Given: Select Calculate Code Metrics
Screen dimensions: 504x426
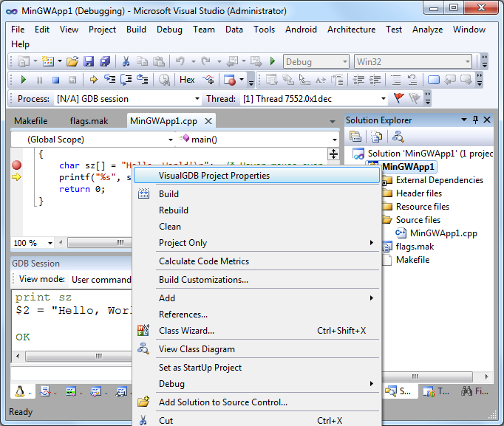Looking at the screenshot, I should pos(256,261).
